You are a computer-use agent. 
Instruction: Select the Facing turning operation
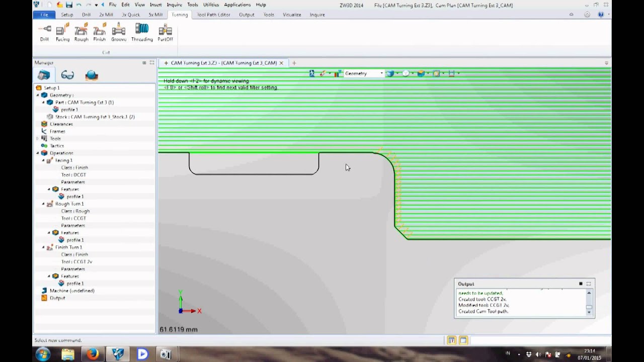[62, 33]
